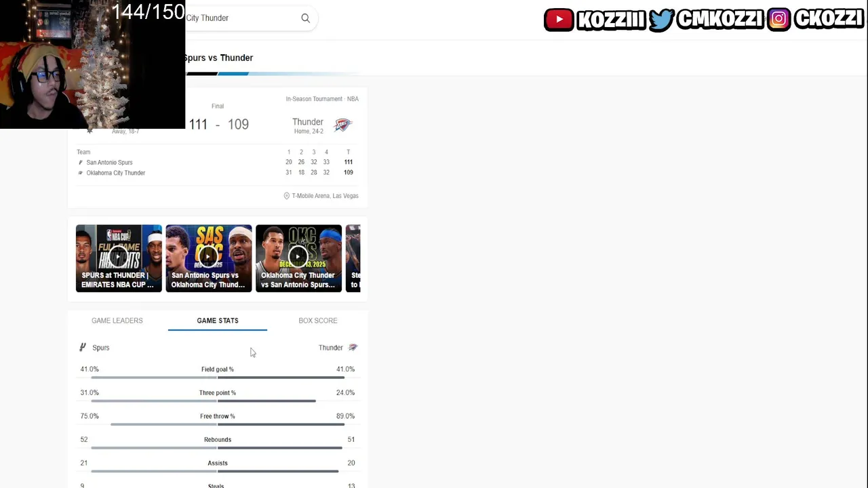Click the CKOZZI Instagram handle
Screen dimensions: 868x488
point(828,20)
